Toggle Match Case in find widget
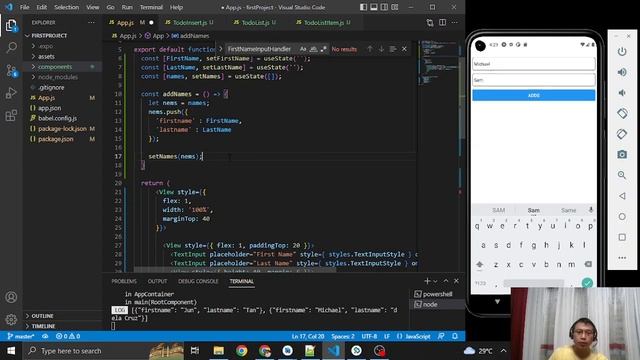This screenshot has height=360, width=640. tap(303, 49)
